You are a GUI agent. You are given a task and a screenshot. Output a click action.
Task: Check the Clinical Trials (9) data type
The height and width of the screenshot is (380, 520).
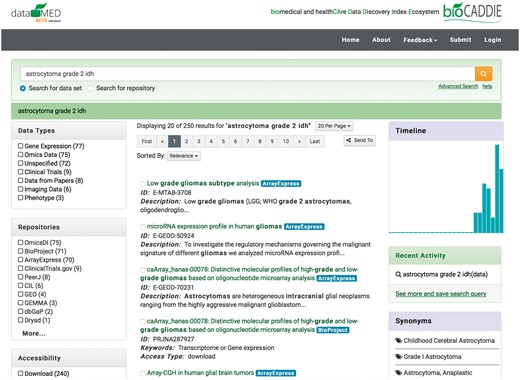[x=20, y=172]
